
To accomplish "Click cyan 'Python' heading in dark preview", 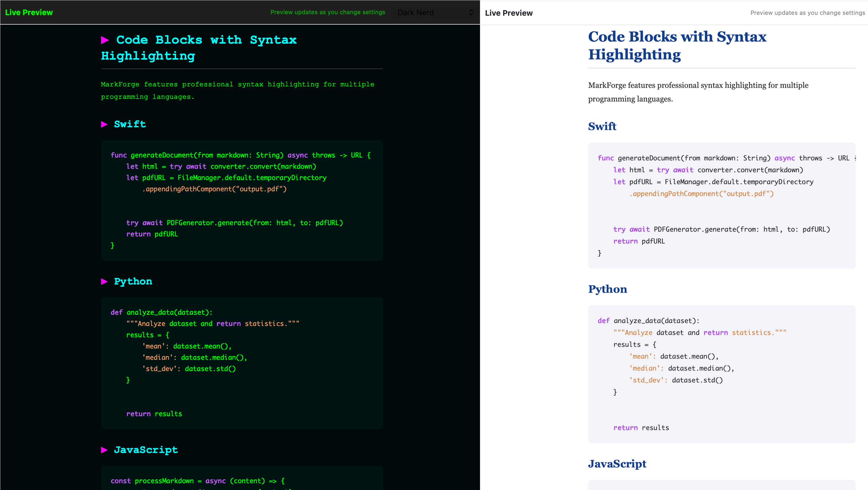I will point(133,281).
